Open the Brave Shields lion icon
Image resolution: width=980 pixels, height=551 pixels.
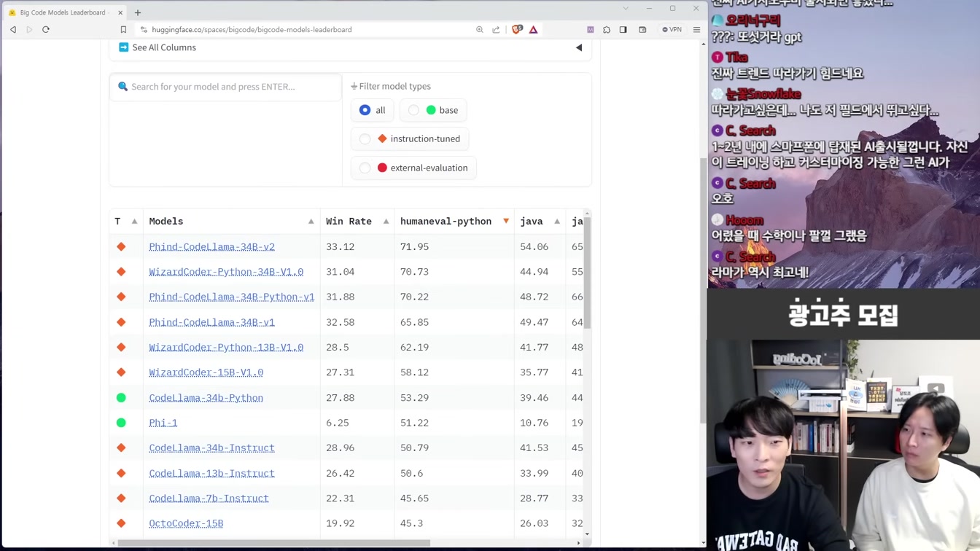click(x=517, y=30)
